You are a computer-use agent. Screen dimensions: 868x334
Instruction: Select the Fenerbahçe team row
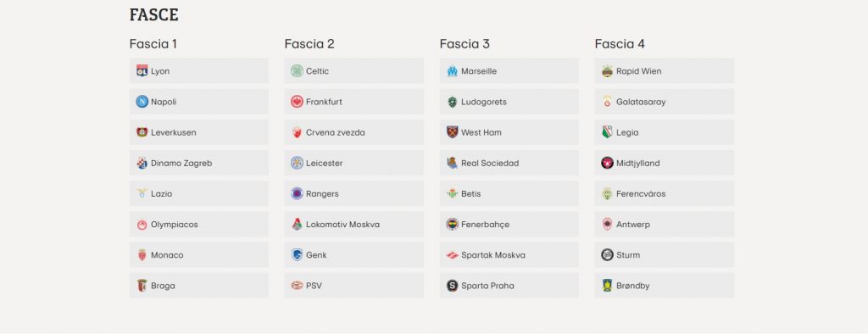pyautogui.click(x=509, y=225)
